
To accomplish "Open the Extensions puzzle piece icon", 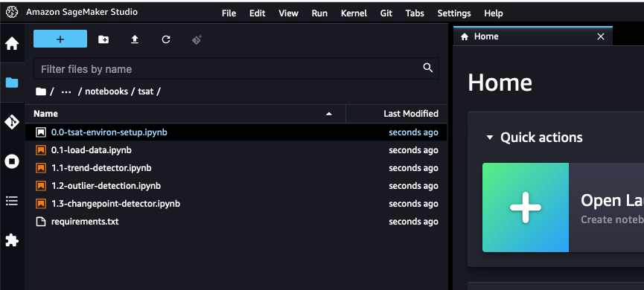I will point(12,240).
